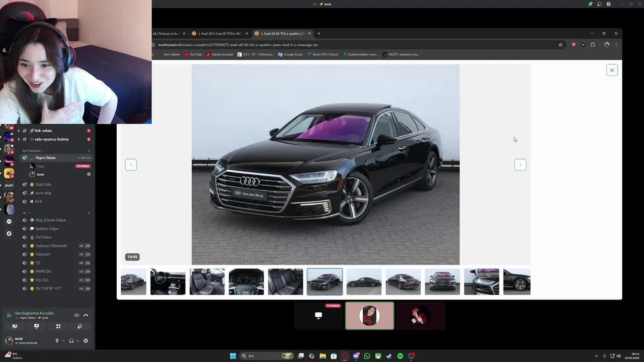The width and height of the screenshot is (644, 362).
Task: Join CS voice channel
Action: [x=56, y=263]
